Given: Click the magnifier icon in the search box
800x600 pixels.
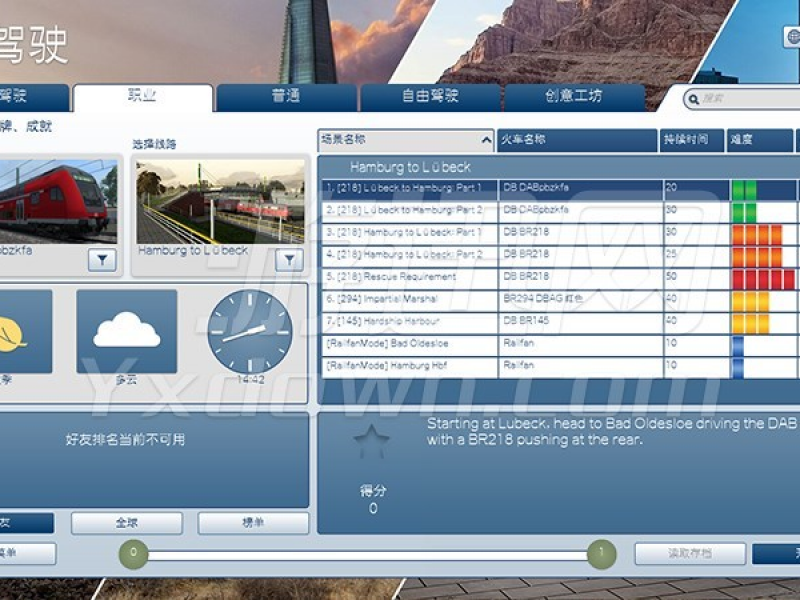Looking at the screenshot, I should (x=693, y=99).
